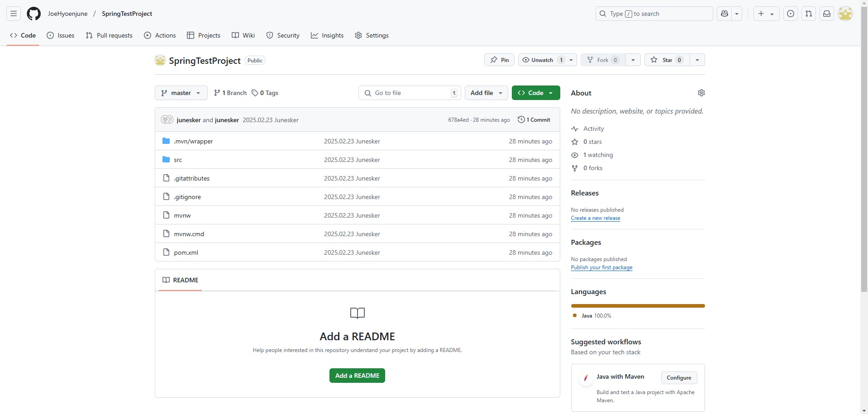Switch to the Pull requests tab
Viewport: 868px width, 414px height.
pos(109,35)
